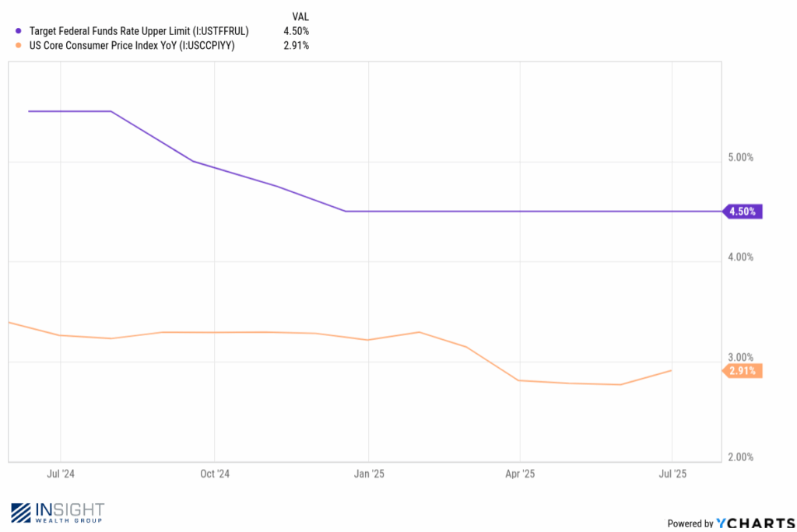Screen dimensions: 797x532
Task: Select the US Core Consumer Price Index YoY legend label
Action: click(132, 45)
